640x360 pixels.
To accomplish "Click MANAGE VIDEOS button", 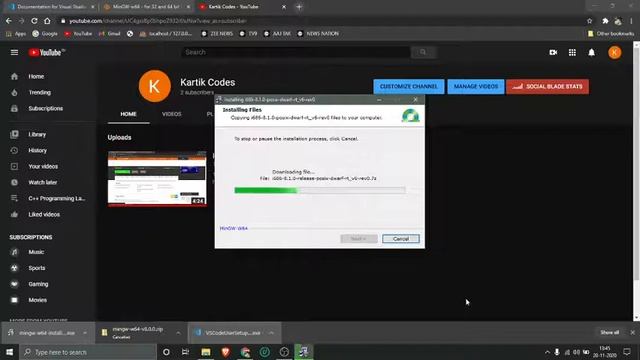I will [476, 87].
